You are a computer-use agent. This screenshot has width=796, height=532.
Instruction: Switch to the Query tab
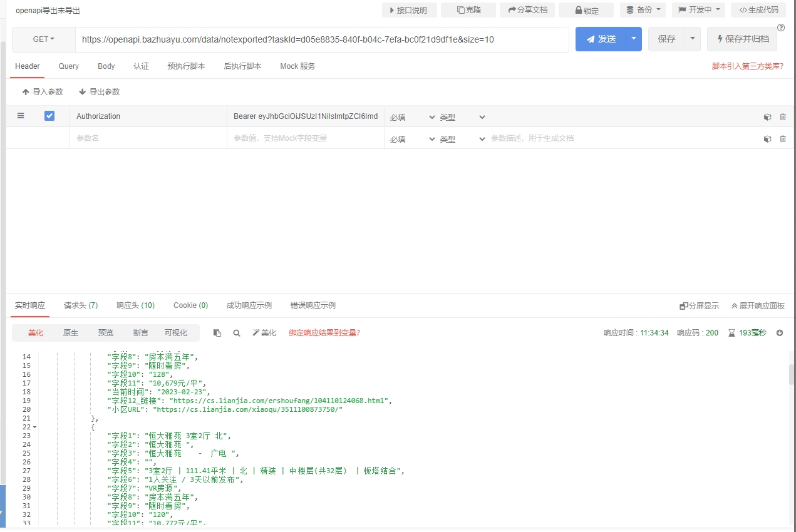pyautogui.click(x=68, y=66)
